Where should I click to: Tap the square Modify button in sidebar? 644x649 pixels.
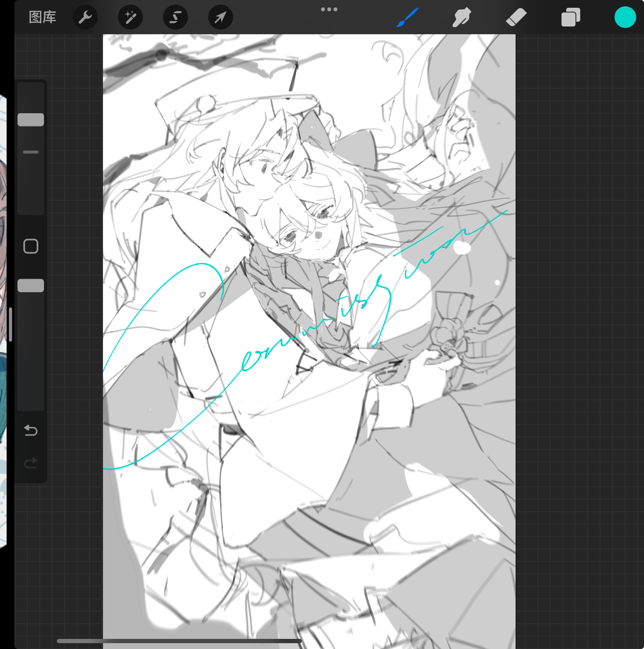coord(31,246)
